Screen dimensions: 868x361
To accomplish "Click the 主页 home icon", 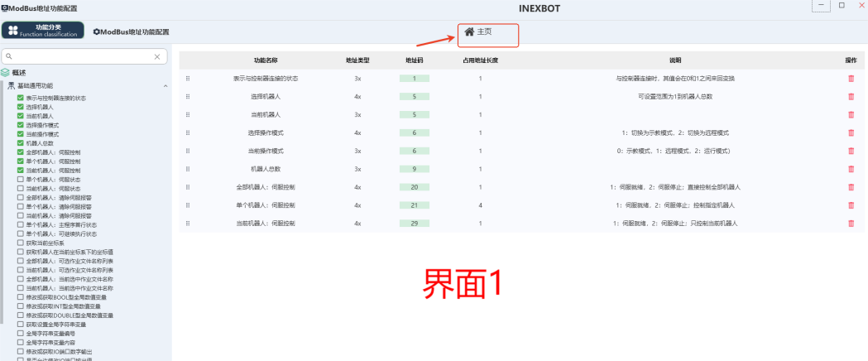I will coord(469,31).
